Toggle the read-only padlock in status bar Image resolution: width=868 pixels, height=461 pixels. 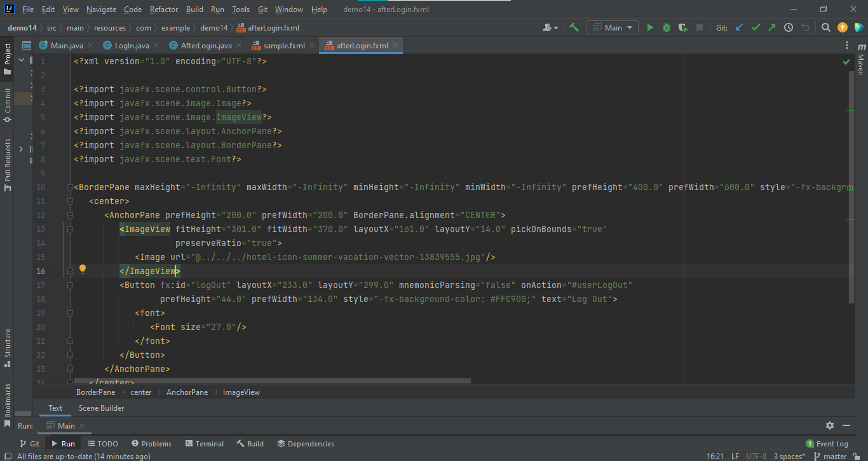857,456
